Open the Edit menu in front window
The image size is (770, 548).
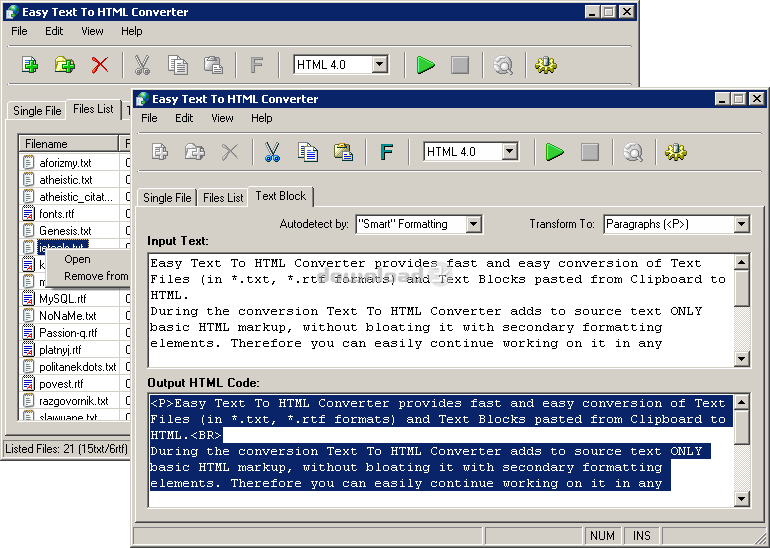(x=184, y=118)
